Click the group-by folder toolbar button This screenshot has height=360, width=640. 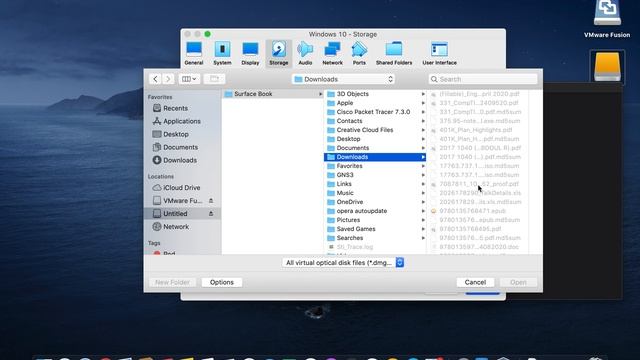[x=214, y=79]
